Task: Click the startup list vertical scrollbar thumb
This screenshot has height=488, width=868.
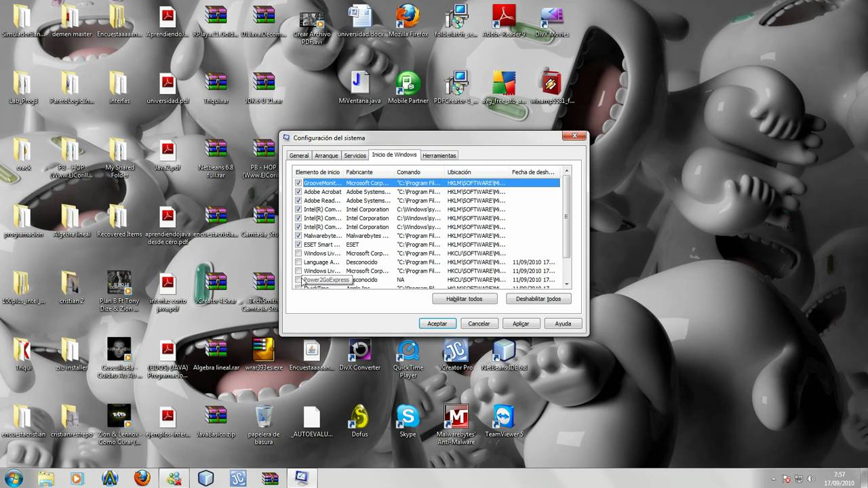Action: pos(566,217)
